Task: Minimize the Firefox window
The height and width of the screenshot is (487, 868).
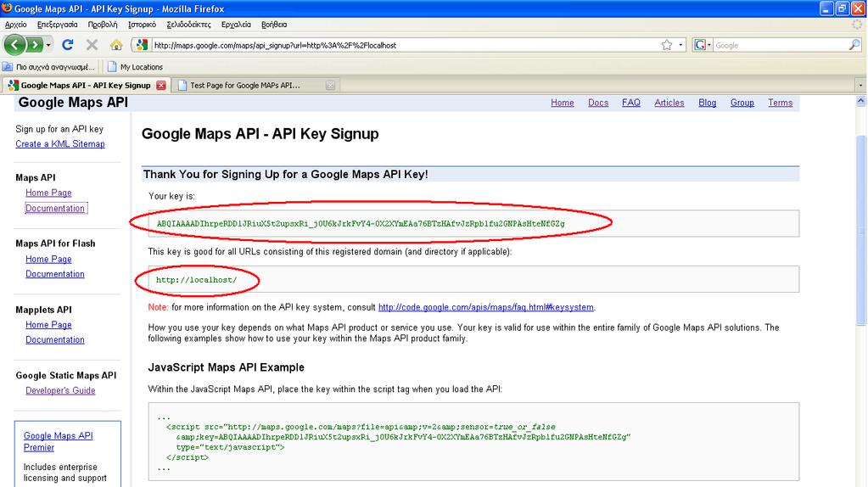Action: 826,8
